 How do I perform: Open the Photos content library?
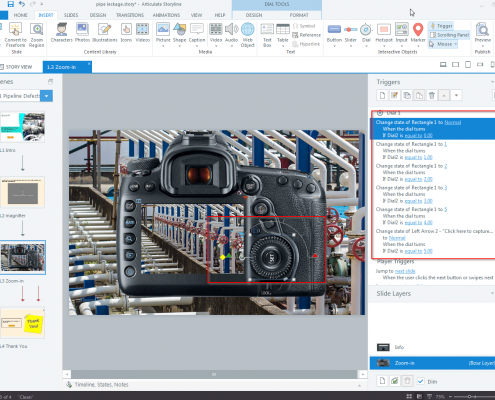click(x=82, y=32)
